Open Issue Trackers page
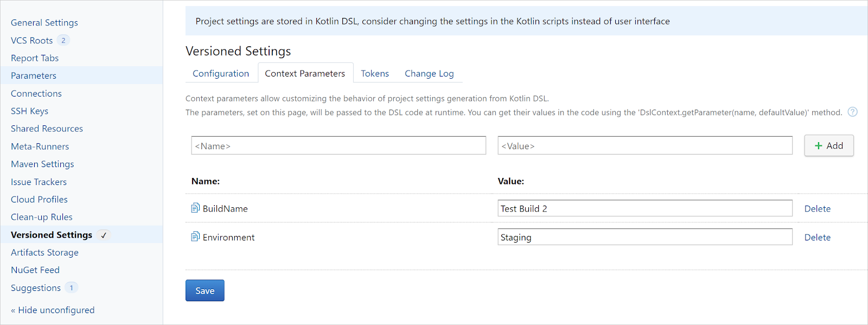The image size is (868, 325). pos(39,182)
